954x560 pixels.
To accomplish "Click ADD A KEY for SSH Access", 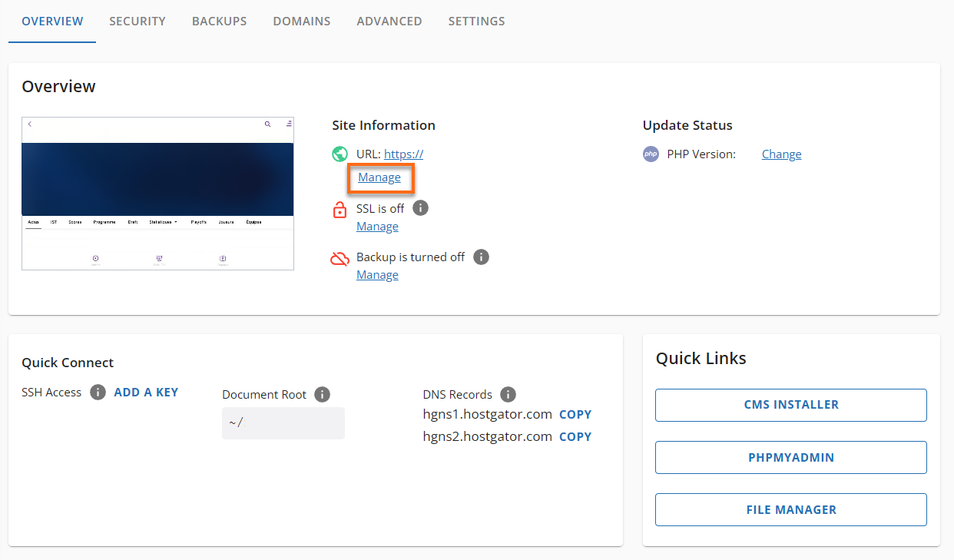I will click(146, 392).
